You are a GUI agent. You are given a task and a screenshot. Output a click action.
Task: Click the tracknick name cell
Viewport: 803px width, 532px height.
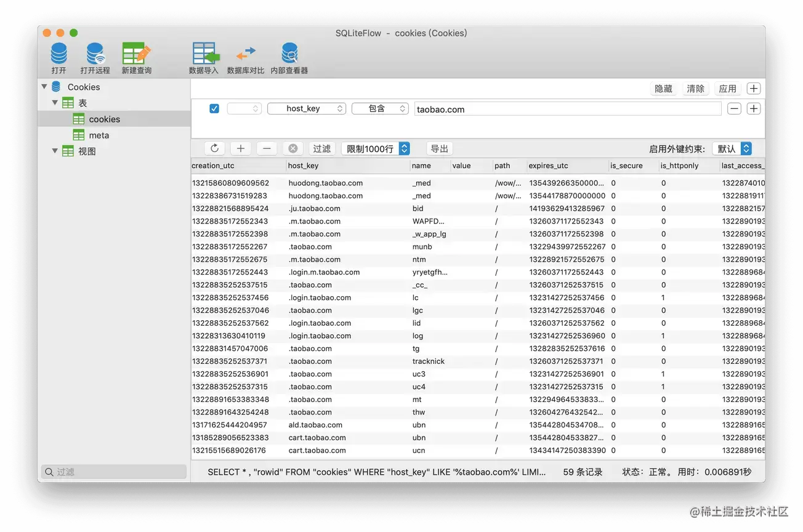pyautogui.click(x=429, y=361)
